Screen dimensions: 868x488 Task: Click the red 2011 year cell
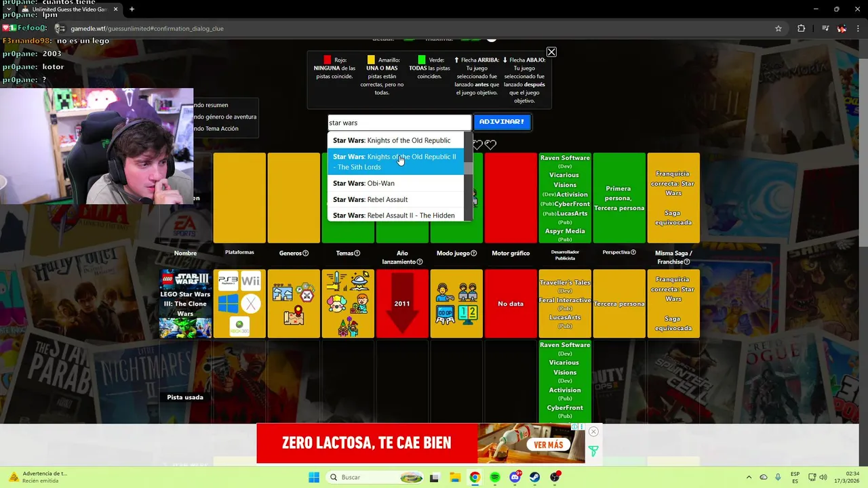(402, 304)
